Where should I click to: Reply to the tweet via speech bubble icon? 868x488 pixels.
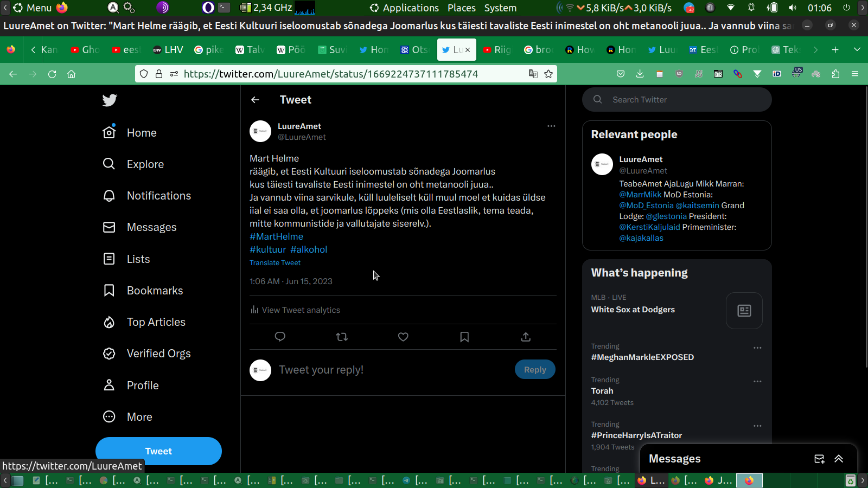click(x=280, y=337)
